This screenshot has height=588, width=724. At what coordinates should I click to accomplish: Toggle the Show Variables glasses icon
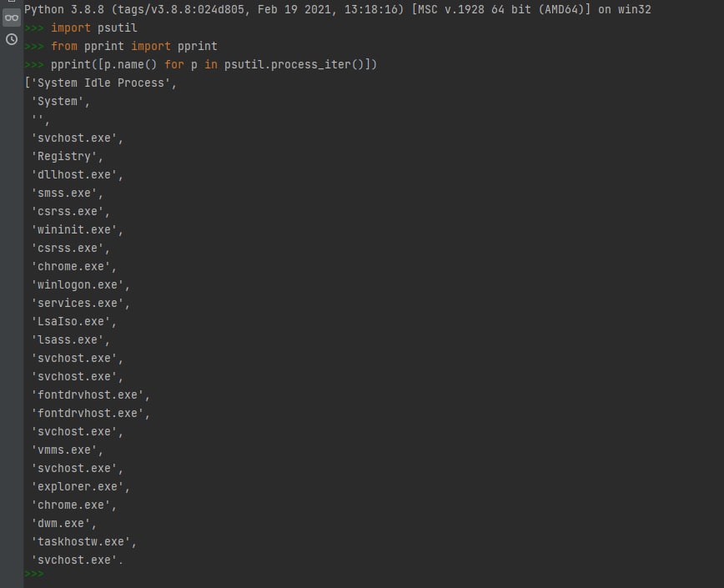(x=12, y=18)
